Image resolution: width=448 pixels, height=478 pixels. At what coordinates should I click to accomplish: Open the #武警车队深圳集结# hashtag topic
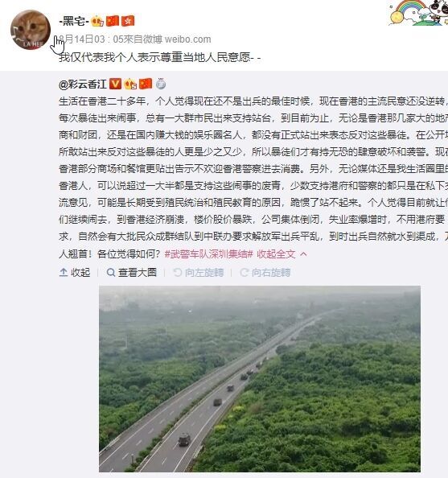tap(209, 254)
